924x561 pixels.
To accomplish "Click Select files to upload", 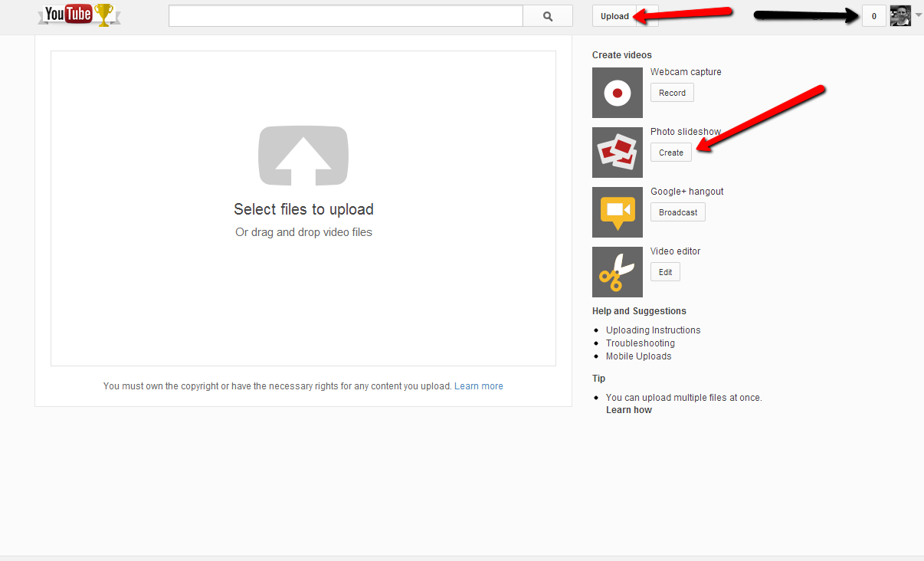I will 303,209.
